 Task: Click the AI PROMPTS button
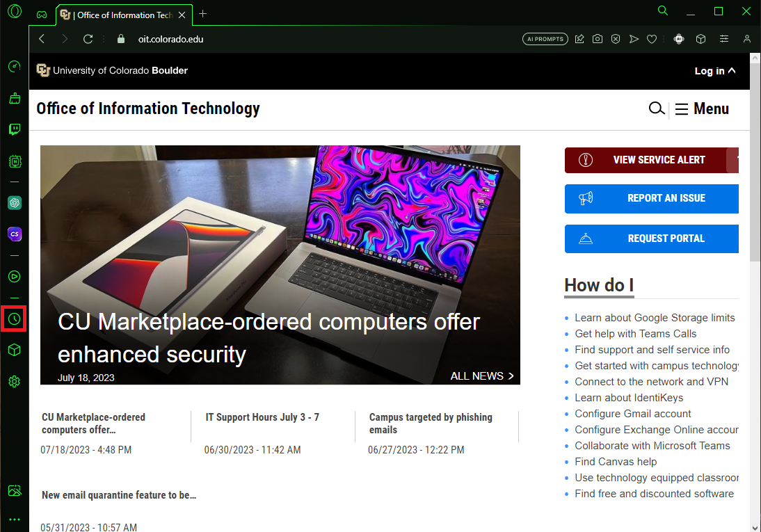pos(545,40)
